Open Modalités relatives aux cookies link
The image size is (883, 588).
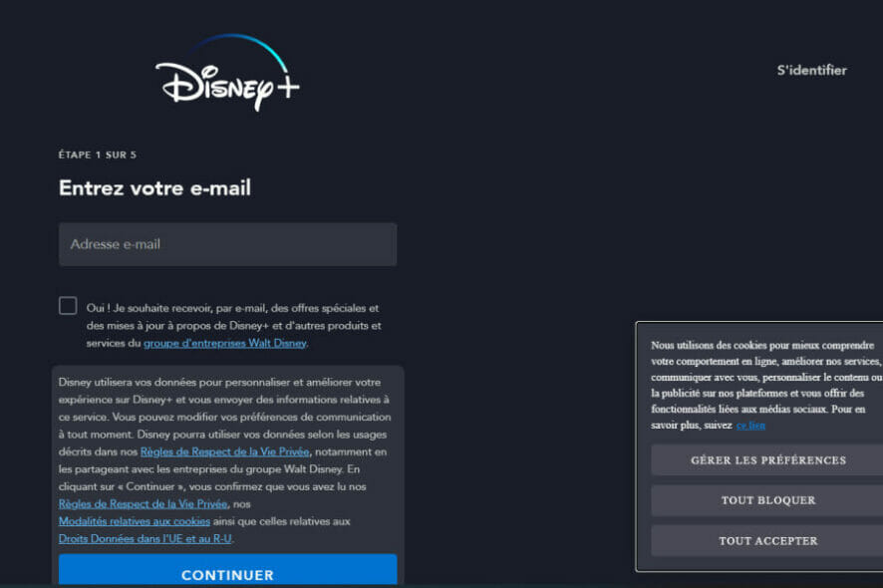[x=134, y=521]
